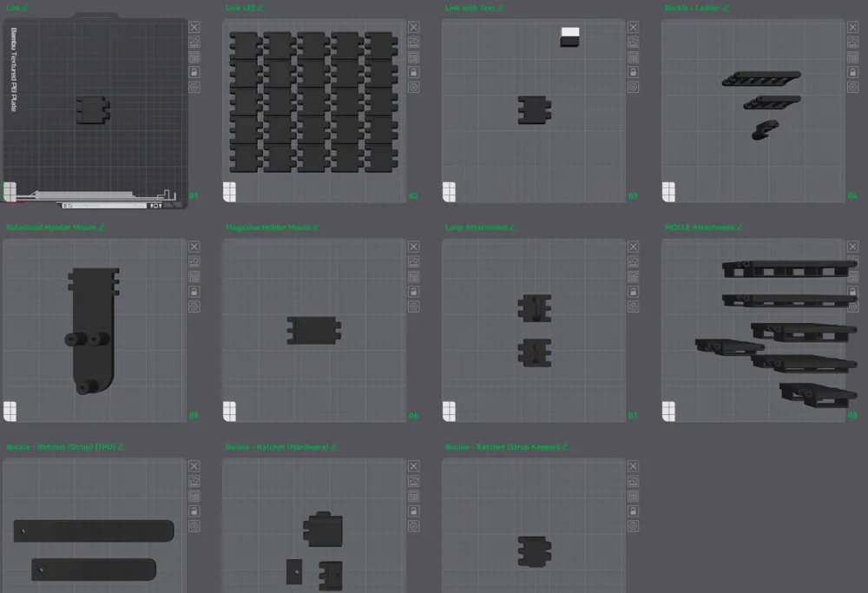Click the 'Loop Attachment' plate name
Screen dimensions: 868x593
(477, 227)
